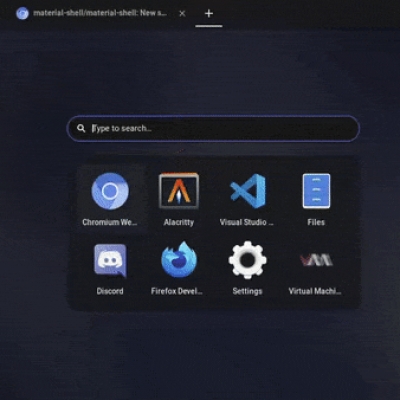Viewport: 400px width, 400px height.
Task: Open Firefox Developer Edition icon
Action: [x=179, y=260]
